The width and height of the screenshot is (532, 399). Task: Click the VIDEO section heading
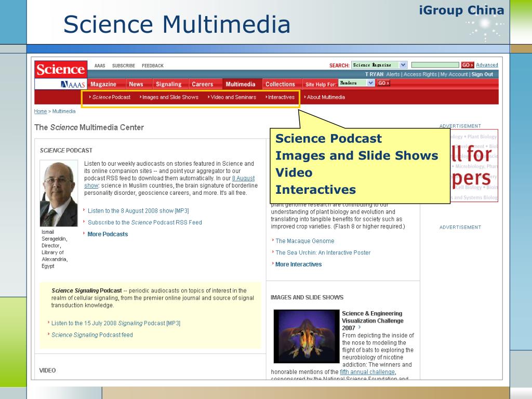[x=47, y=370]
